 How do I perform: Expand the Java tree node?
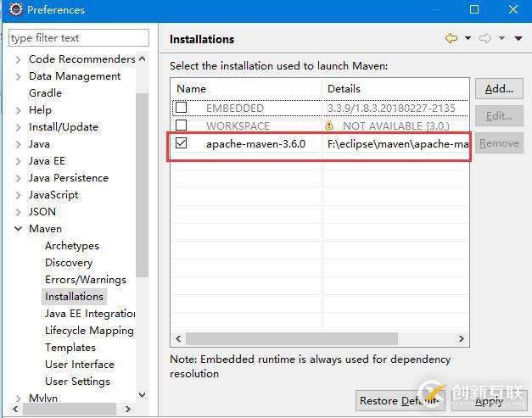tap(19, 144)
